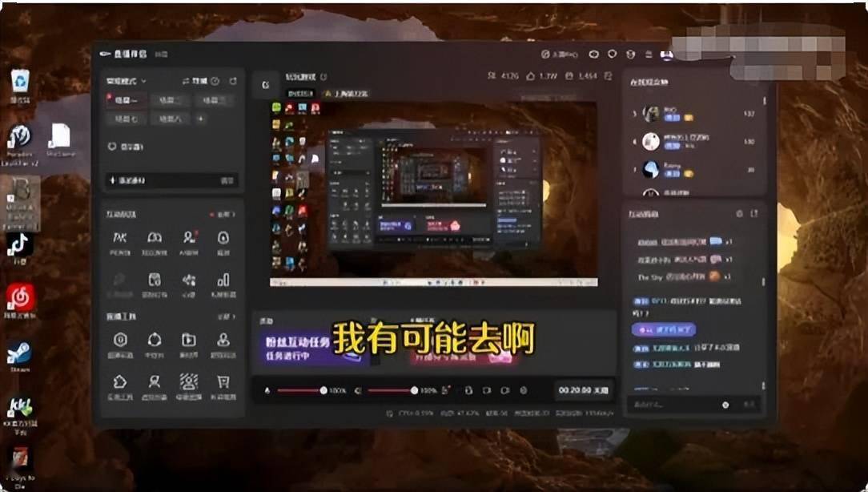Click the interactive messages scrollbar
Viewport: 868px width, 492px height.
pos(764,281)
